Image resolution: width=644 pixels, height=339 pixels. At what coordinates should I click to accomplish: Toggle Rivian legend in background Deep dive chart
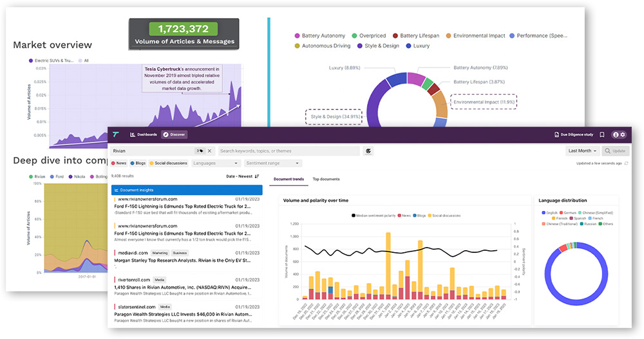(x=37, y=176)
